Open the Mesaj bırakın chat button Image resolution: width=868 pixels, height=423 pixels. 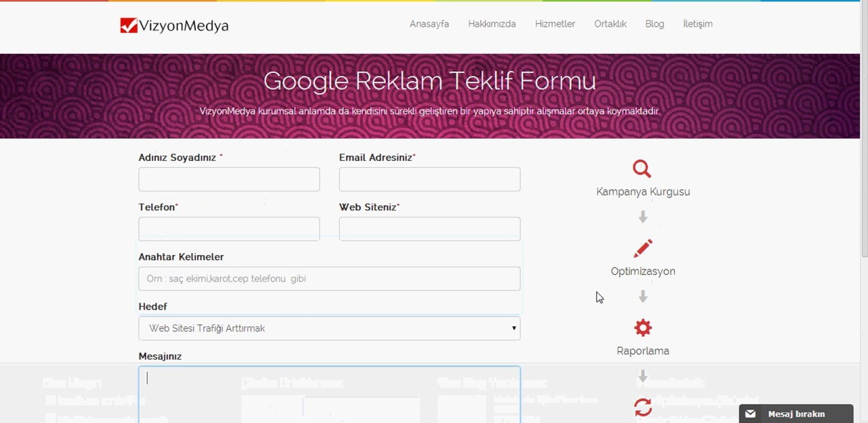pyautogui.click(x=796, y=414)
